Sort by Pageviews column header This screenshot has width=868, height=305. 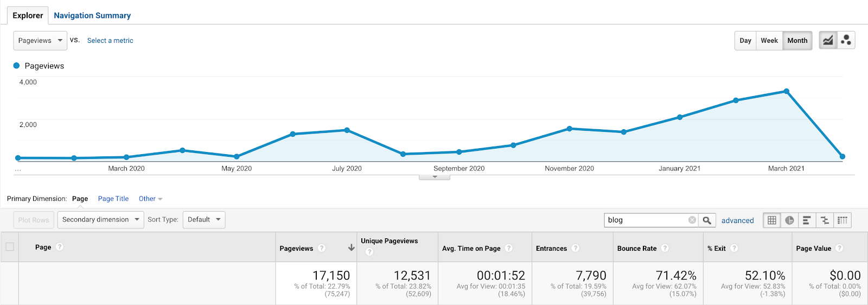(x=296, y=249)
